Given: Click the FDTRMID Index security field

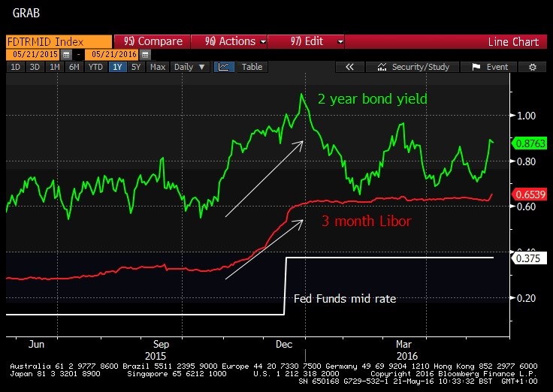Looking at the screenshot, I should coord(56,42).
